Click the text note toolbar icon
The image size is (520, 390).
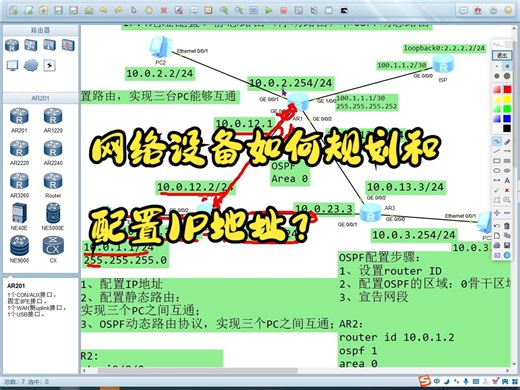click(193, 11)
